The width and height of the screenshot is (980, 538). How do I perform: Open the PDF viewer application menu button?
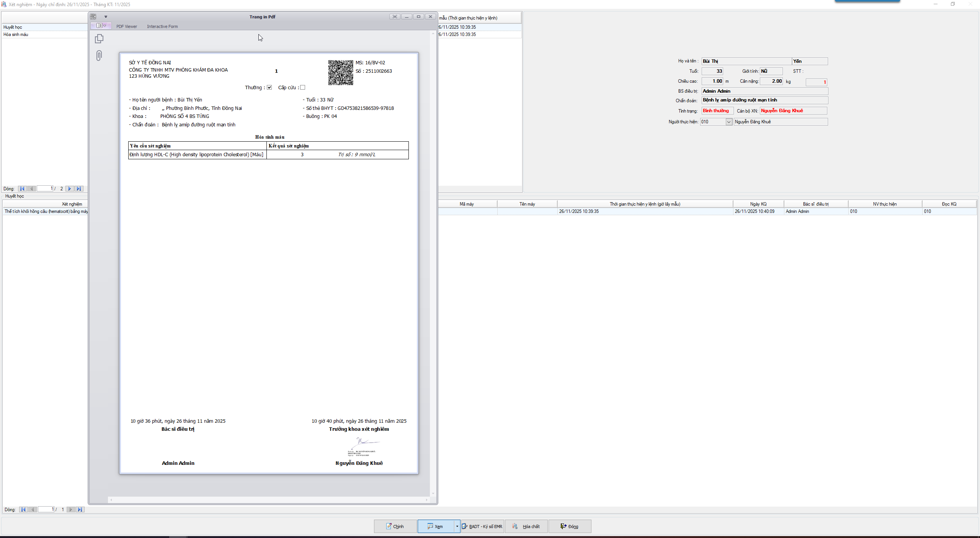[x=101, y=26]
